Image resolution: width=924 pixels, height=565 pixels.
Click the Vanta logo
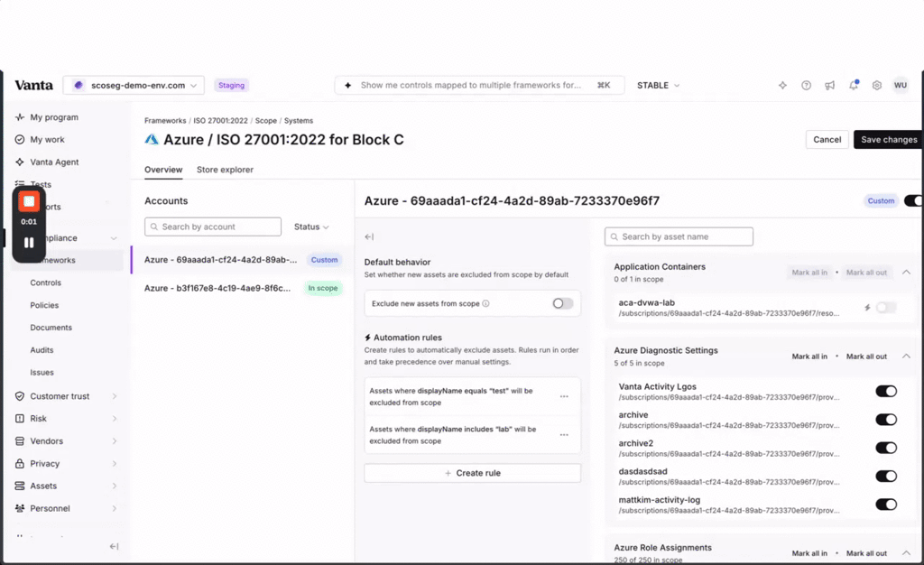tap(33, 86)
